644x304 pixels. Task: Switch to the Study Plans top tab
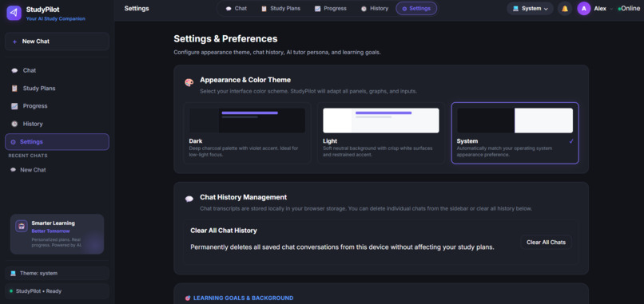point(280,9)
